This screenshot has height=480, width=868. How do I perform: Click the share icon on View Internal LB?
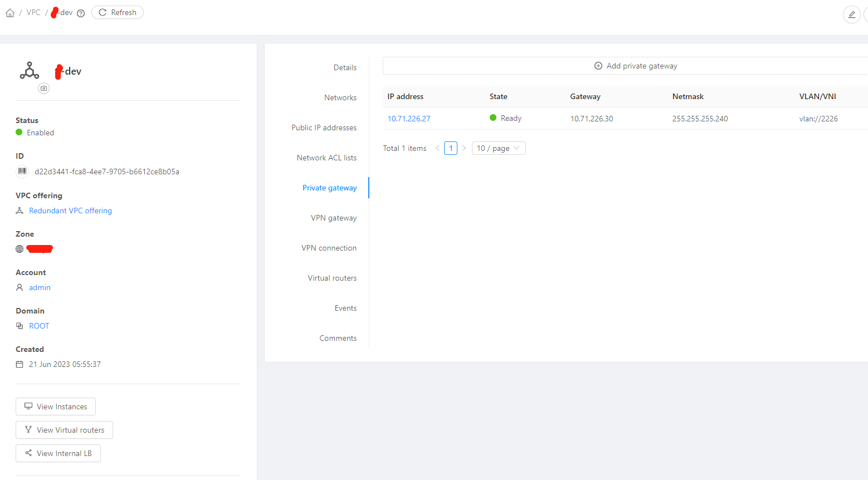(x=28, y=453)
